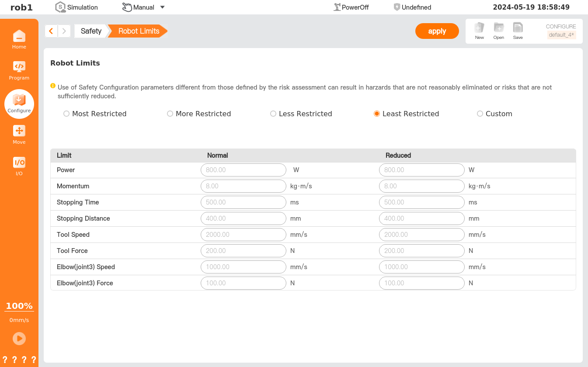Save the configuration with Save icon
Viewport: 588px width, 367px height.
pos(518,28)
